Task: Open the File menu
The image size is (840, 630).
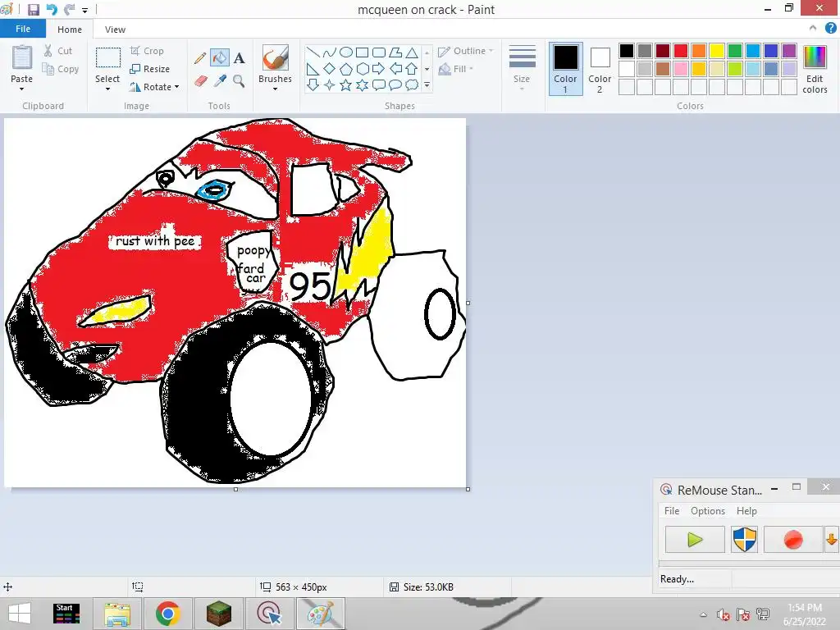Action: (x=23, y=29)
